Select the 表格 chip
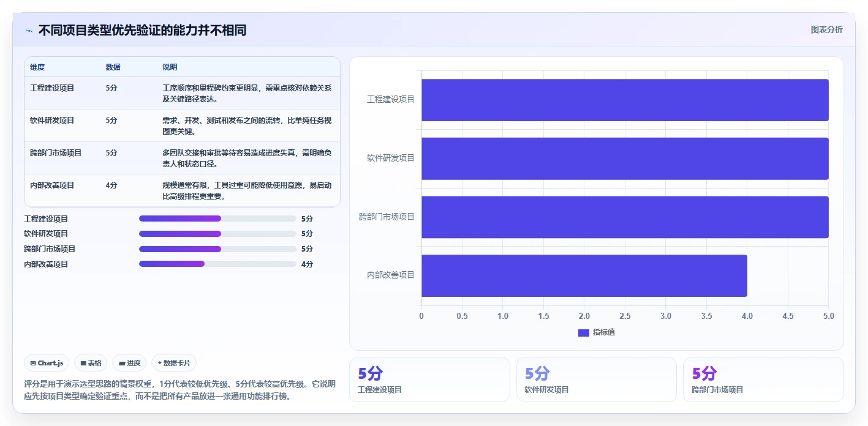The height and width of the screenshot is (426, 868). coord(91,363)
